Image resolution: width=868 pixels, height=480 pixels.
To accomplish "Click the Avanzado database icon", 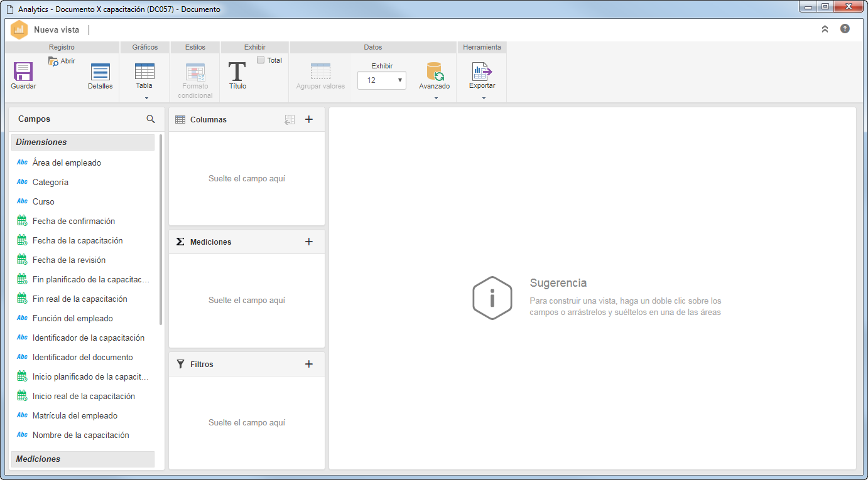I will point(435,72).
